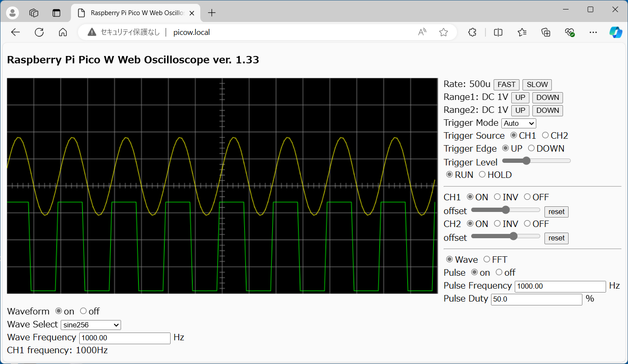Turn Pulse off

(x=499, y=272)
